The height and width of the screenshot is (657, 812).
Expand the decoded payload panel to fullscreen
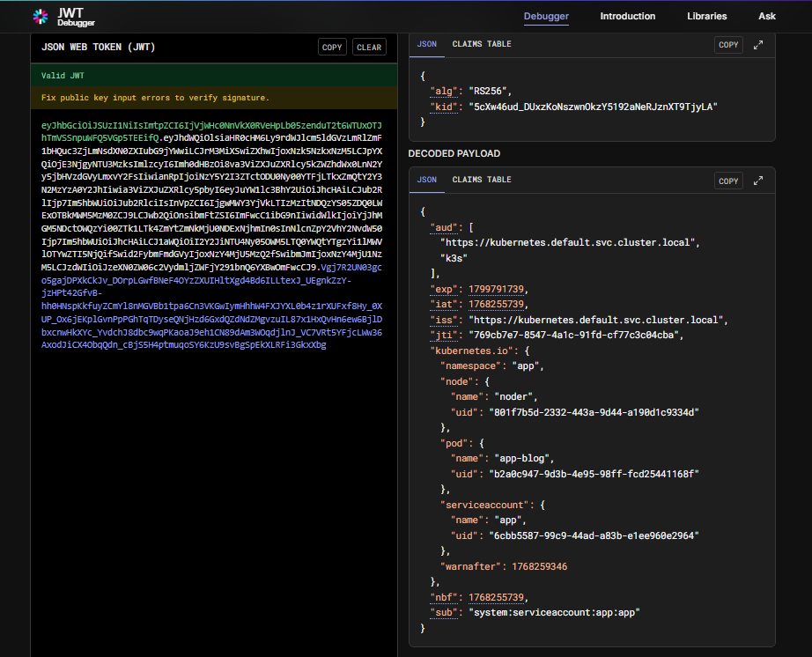click(x=758, y=181)
